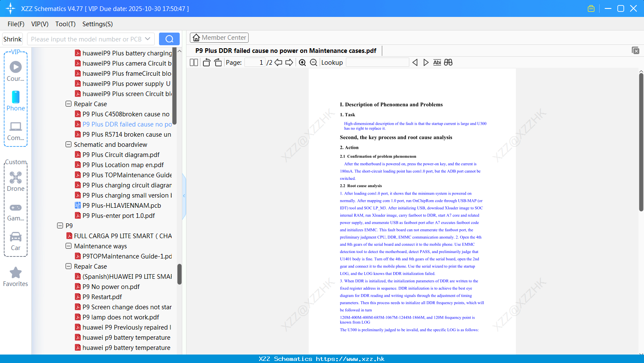Open Member Center

(219, 38)
